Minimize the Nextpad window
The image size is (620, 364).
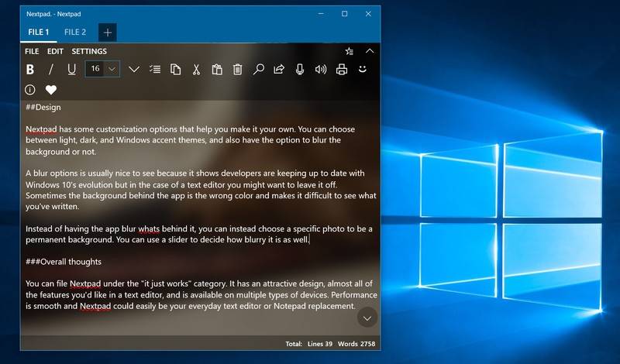click(x=321, y=14)
